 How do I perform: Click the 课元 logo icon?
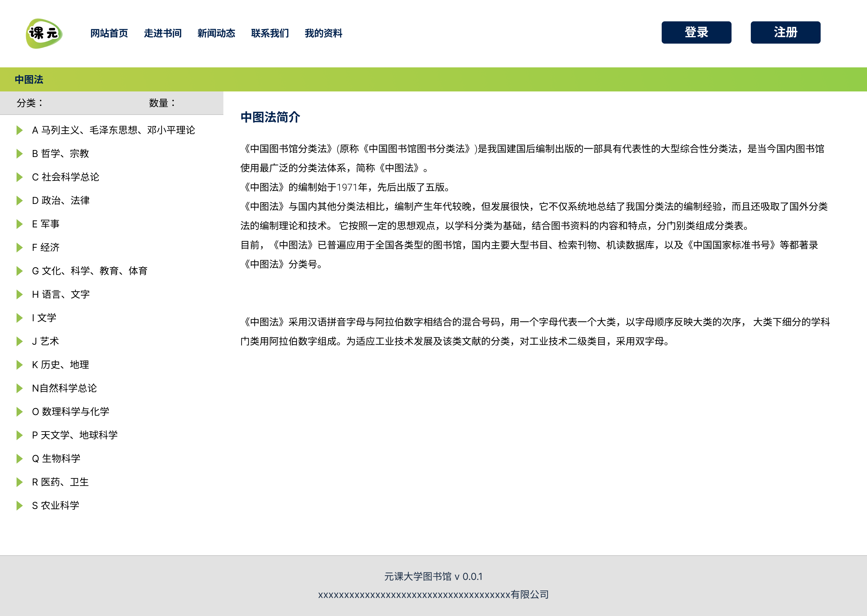click(x=44, y=33)
